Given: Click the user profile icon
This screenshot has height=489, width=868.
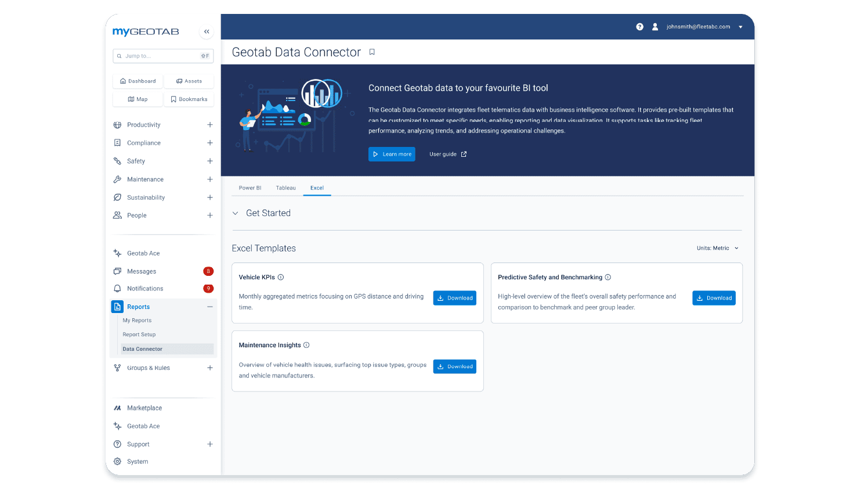Looking at the screenshot, I should pos(655,27).
